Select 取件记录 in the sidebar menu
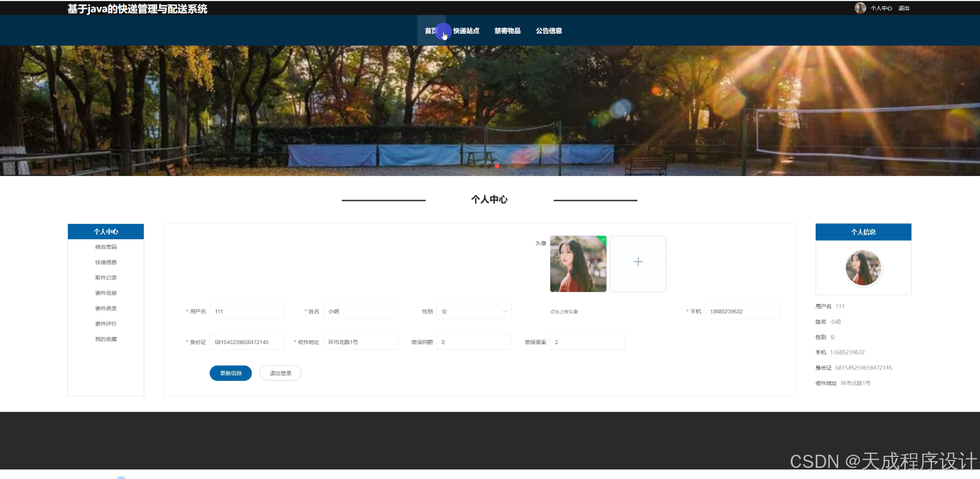980x479 pixels. tap(105, 277)
